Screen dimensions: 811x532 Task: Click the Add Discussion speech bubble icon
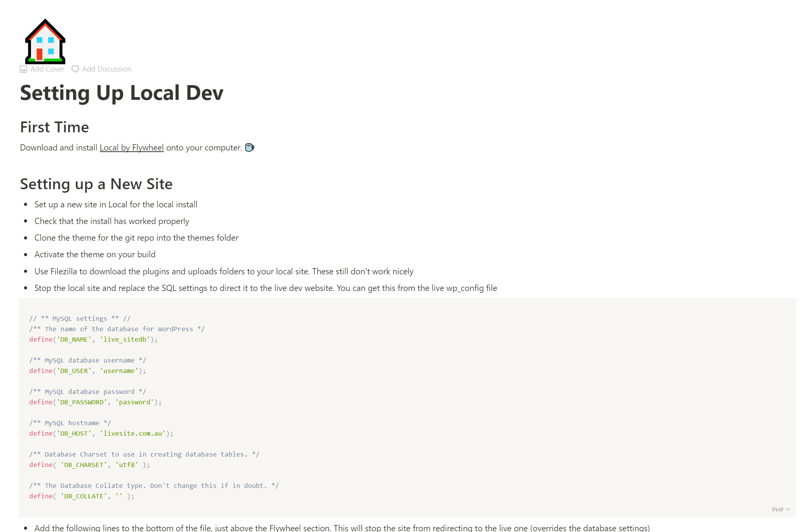75,69
